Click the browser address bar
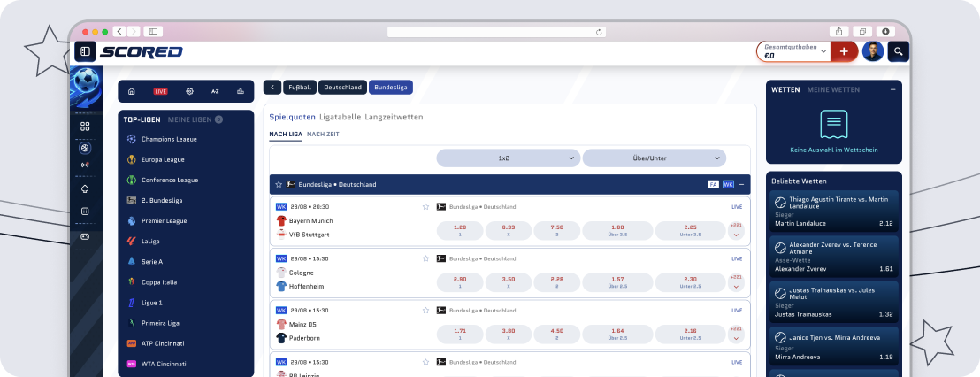980x377 pixels. click(496, 32)
